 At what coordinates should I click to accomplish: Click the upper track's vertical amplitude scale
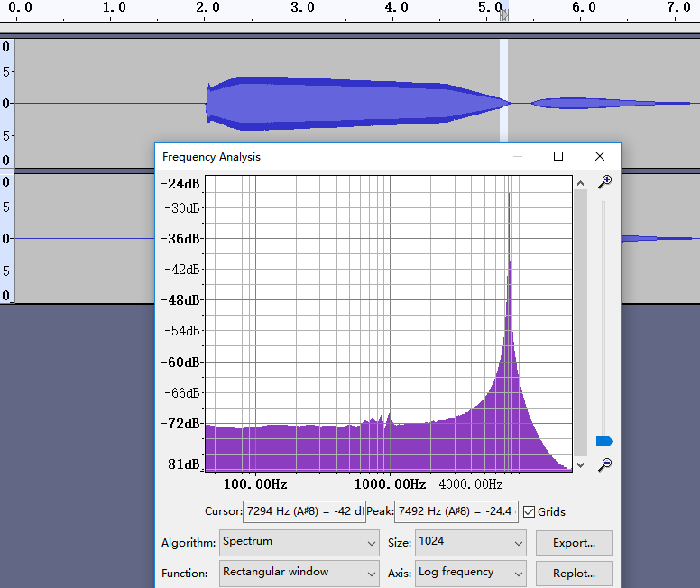click(7, 103)
